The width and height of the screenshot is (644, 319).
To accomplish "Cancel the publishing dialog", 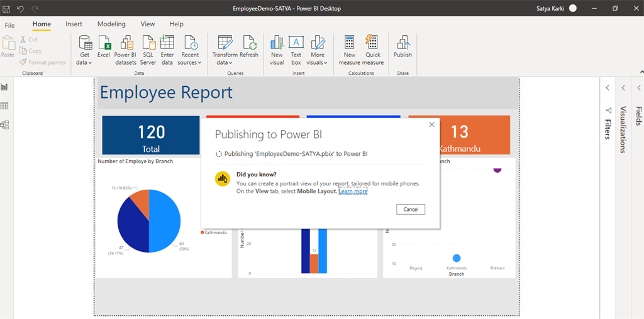I will pyautogui.click(x=411, y=209).
